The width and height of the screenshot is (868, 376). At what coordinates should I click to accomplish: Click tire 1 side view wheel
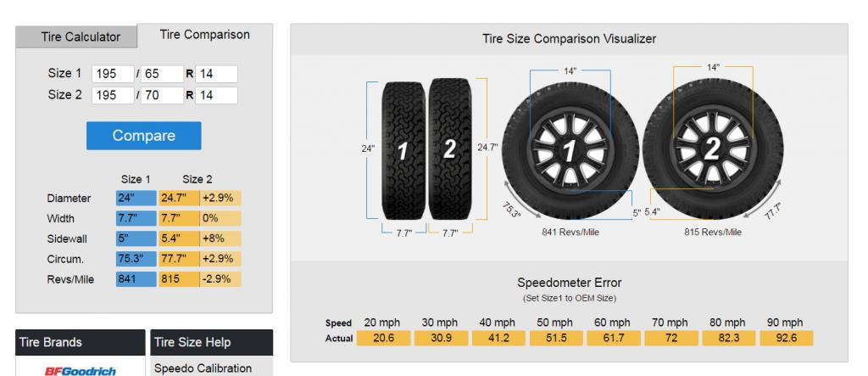click(570, 149)
